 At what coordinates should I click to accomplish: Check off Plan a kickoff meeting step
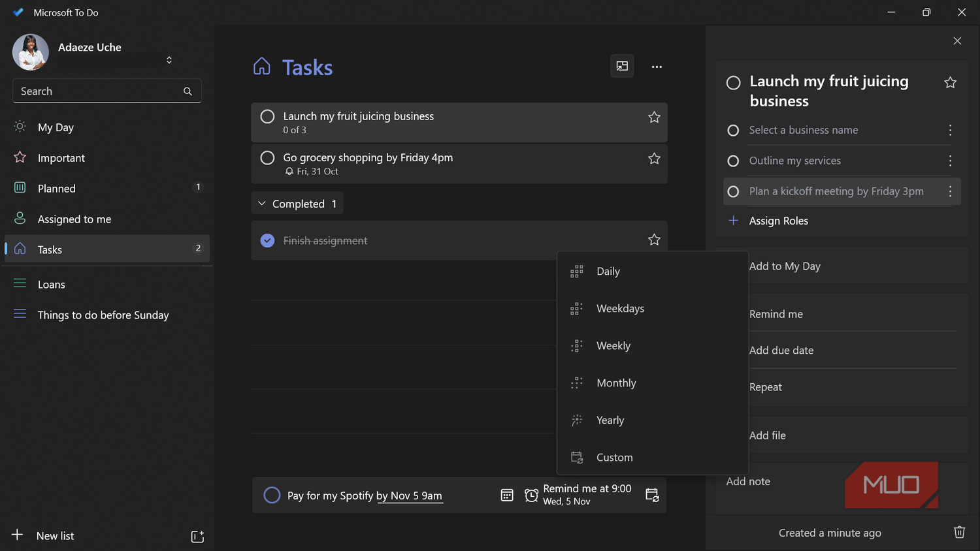733,192
